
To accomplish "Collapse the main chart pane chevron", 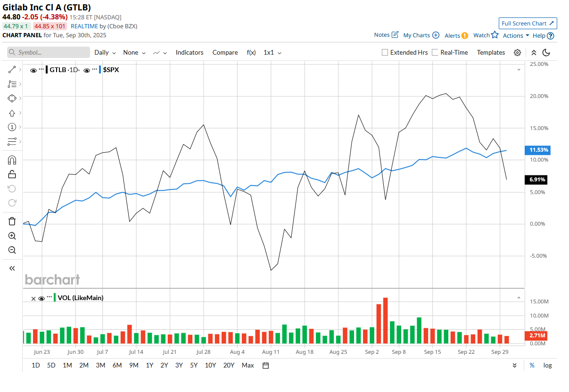I will point(519,69).
